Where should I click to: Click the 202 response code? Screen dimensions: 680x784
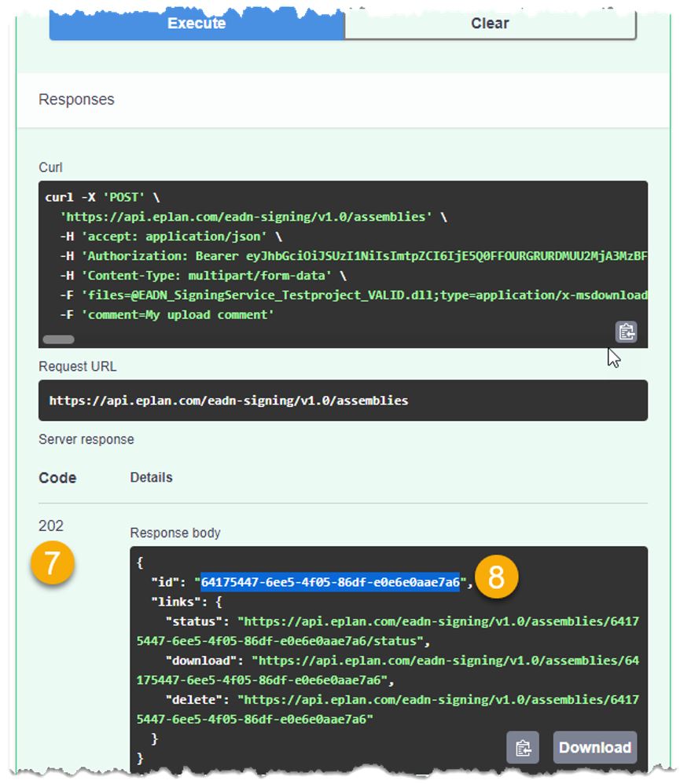tap(51, 526)
